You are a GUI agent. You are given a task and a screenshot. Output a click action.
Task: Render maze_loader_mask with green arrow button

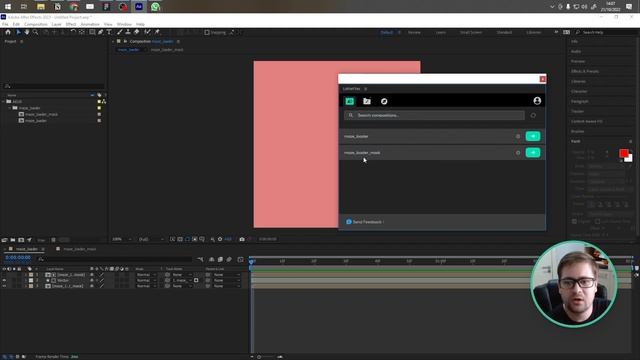(x=533, y=153)
